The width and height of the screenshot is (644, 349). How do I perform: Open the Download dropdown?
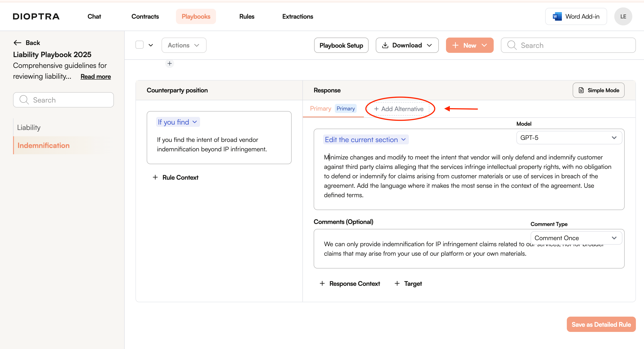point(407,45)
